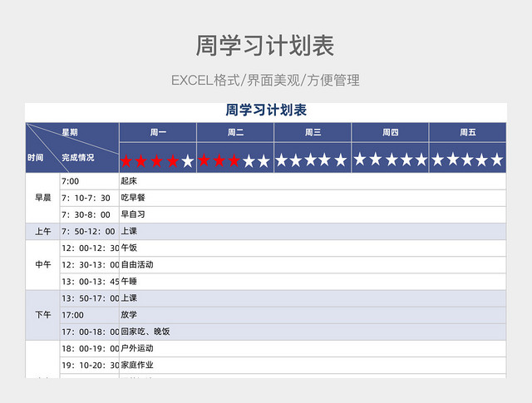Select the 午睡 activity cell

click(x=313, y=282)
